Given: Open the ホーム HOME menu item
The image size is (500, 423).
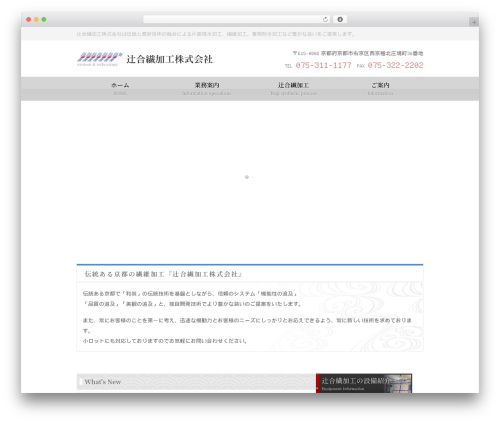Looking at the screenshot, I should coord(120,89).
